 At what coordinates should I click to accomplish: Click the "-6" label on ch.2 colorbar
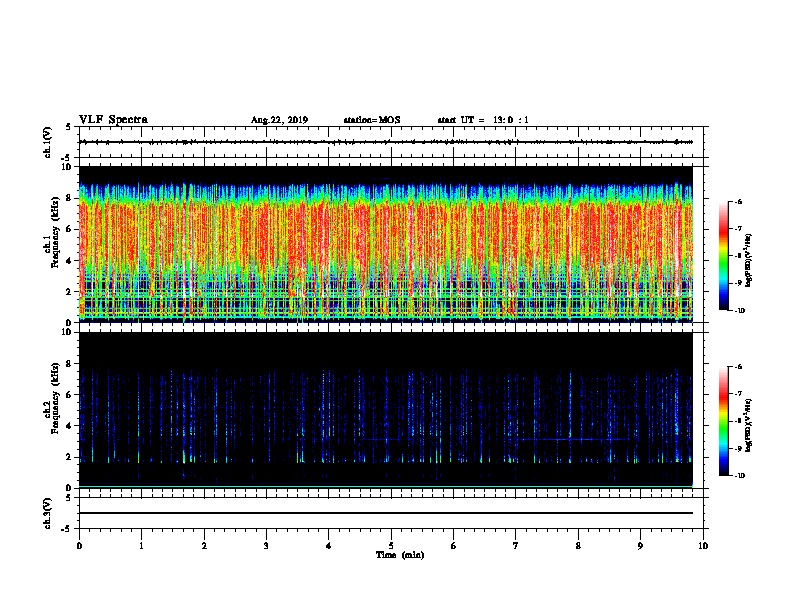[x=738, y=367]
